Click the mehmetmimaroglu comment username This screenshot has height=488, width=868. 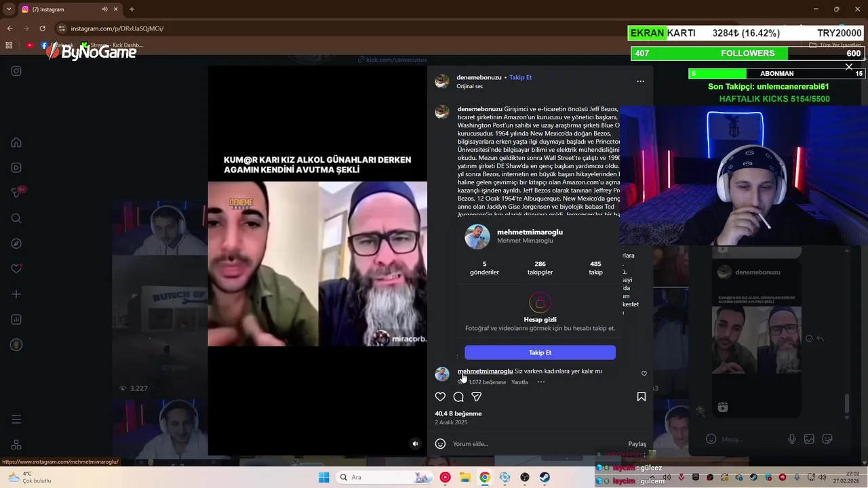485,371
